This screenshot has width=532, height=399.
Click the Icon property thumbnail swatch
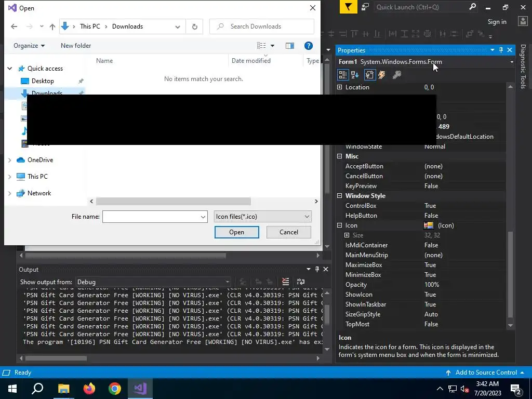[x=429, y=225]
